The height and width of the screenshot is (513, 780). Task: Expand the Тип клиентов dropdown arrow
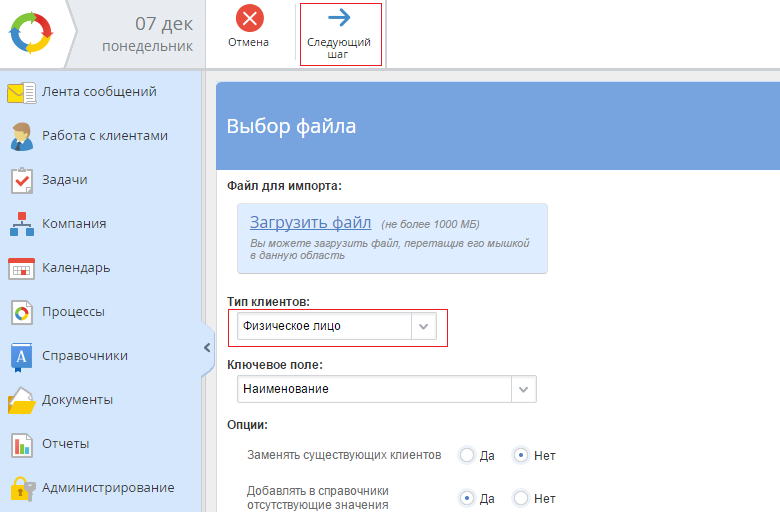(x=424, y=327)
